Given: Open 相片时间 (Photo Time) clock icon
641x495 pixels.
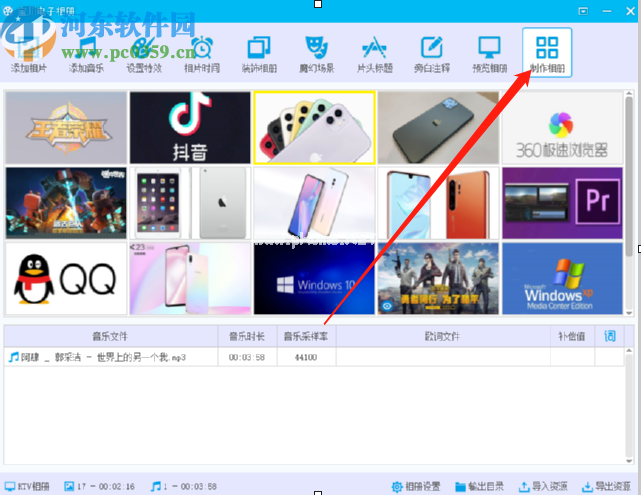Looking at the screenshot, I should click(x=201, y=54).
